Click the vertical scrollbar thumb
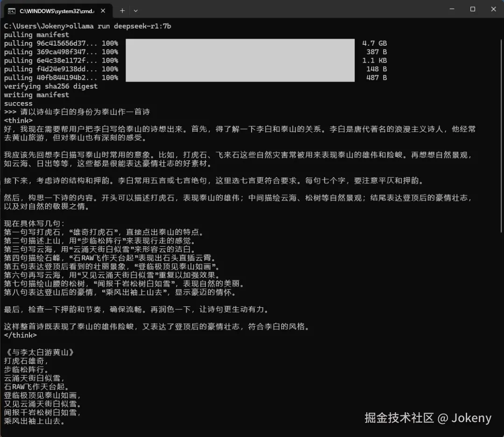This screenshot has width=504, height=437. tap(501, 136)
